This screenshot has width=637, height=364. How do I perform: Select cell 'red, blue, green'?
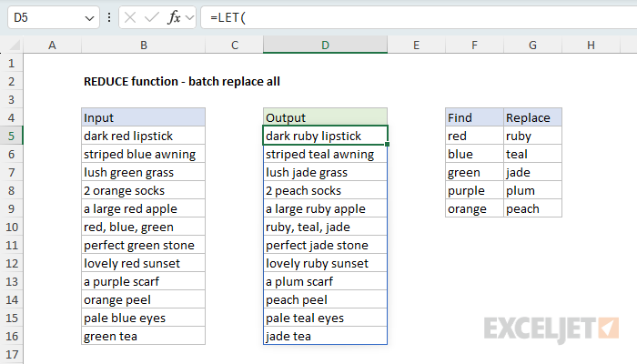(x=144, y=227)
